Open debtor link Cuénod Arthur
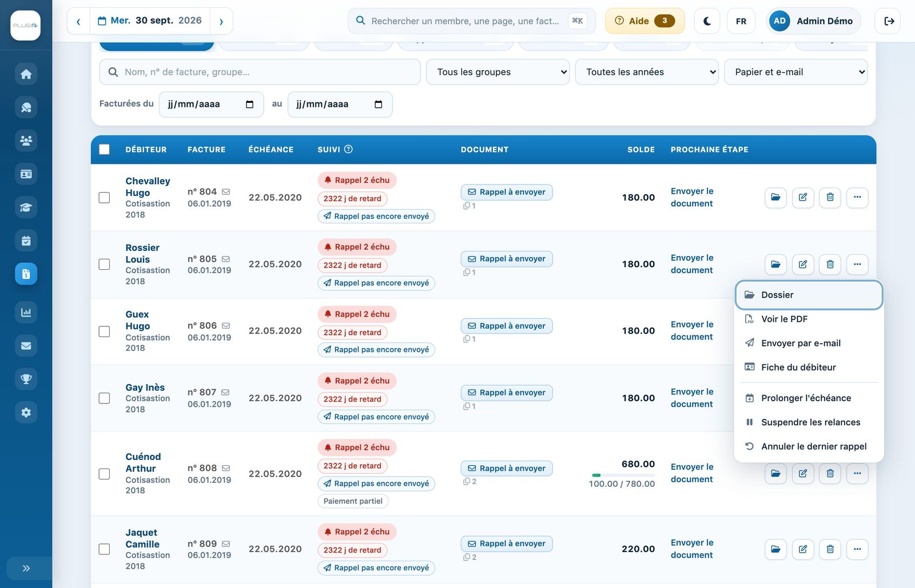915x588 pixels. click(x=143, y=463)
